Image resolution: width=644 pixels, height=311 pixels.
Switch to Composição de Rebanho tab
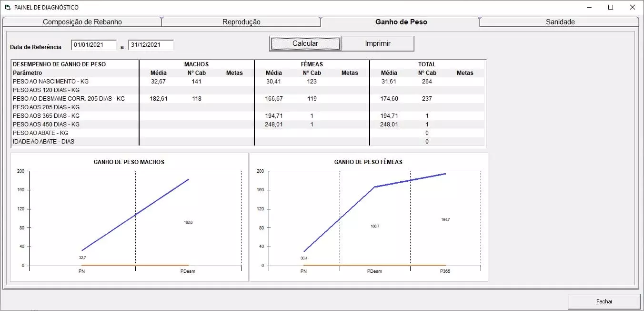click(x=82, y=22)
